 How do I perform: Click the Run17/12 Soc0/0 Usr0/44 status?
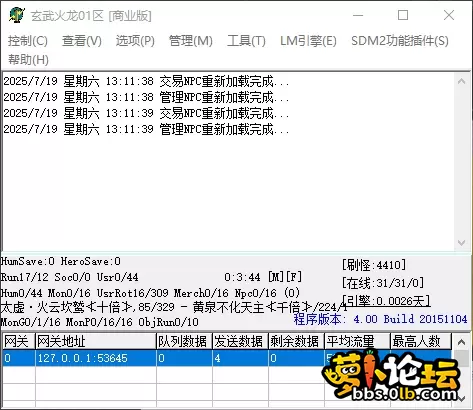point(69,277)
